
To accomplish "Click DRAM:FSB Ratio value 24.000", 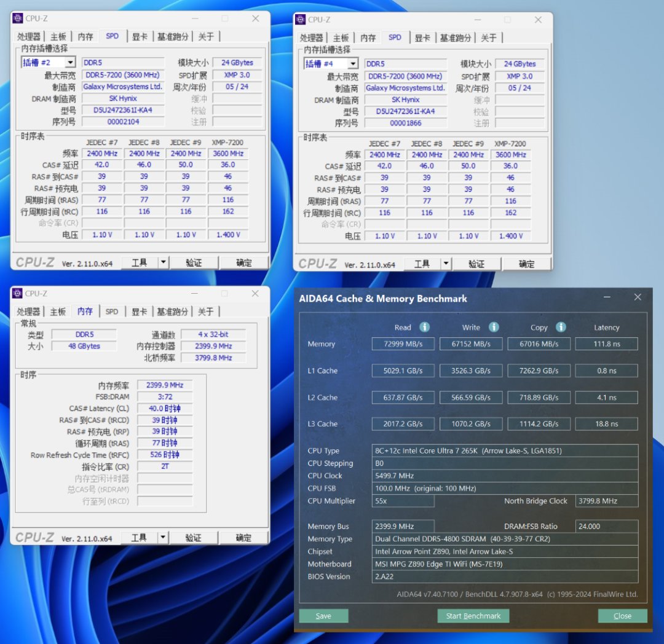I will point(607,526).
